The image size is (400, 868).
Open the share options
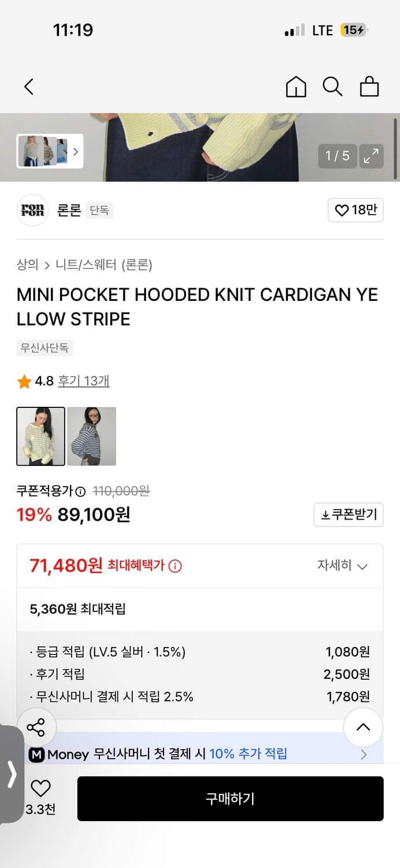(x=37, y=727)
